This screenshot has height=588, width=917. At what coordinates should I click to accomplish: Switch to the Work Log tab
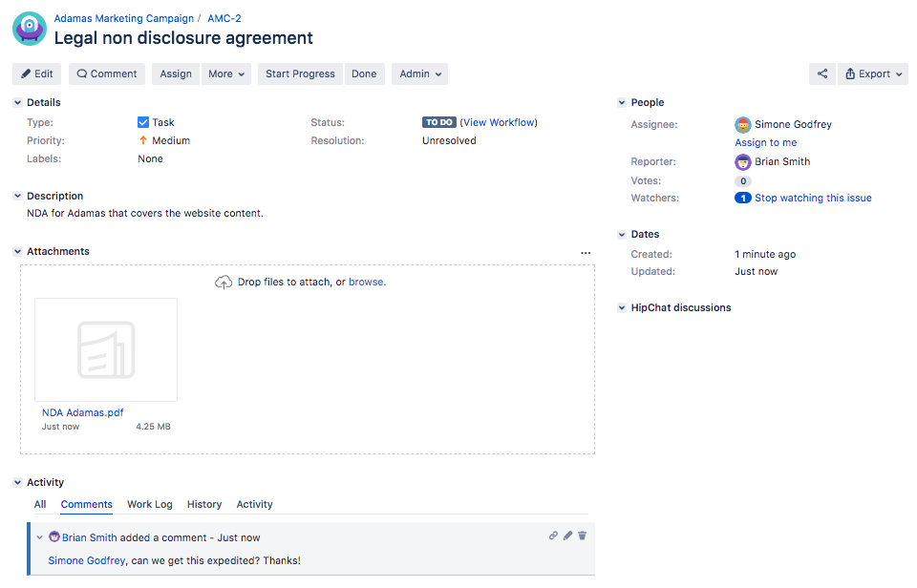150,504
